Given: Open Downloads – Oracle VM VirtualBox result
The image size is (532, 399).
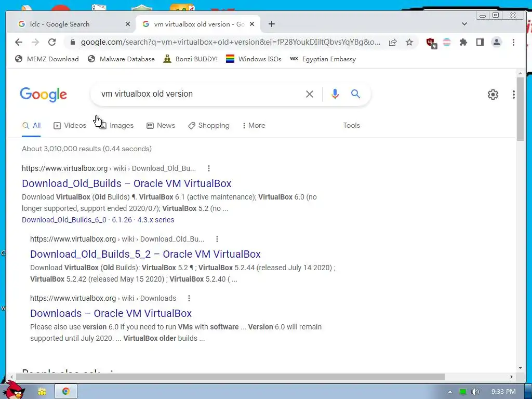Looking at the screenshot, I should point(111,313).
